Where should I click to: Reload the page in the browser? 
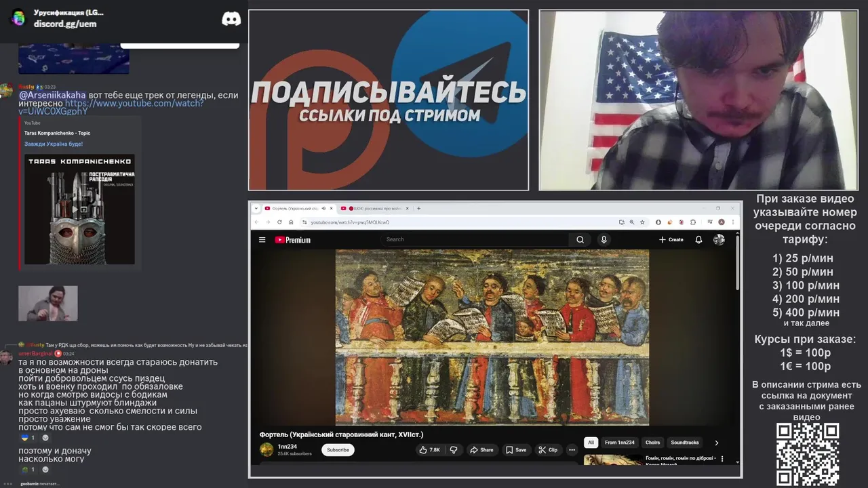(279, 222)
